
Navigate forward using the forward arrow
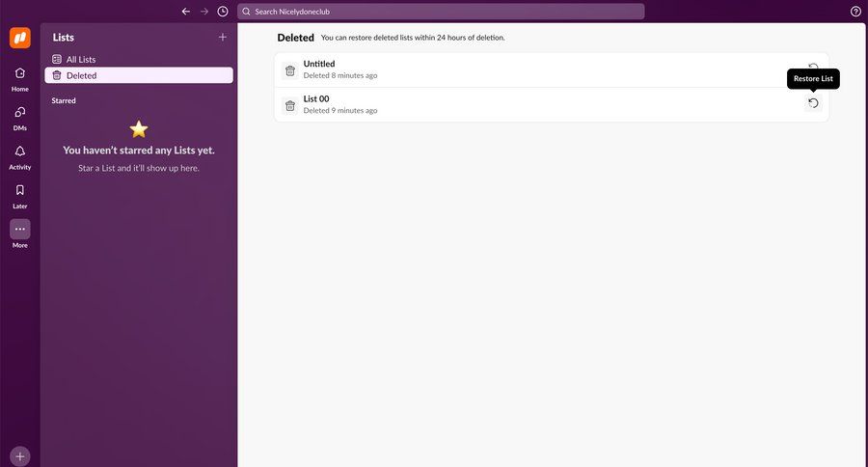coord(204,12)
